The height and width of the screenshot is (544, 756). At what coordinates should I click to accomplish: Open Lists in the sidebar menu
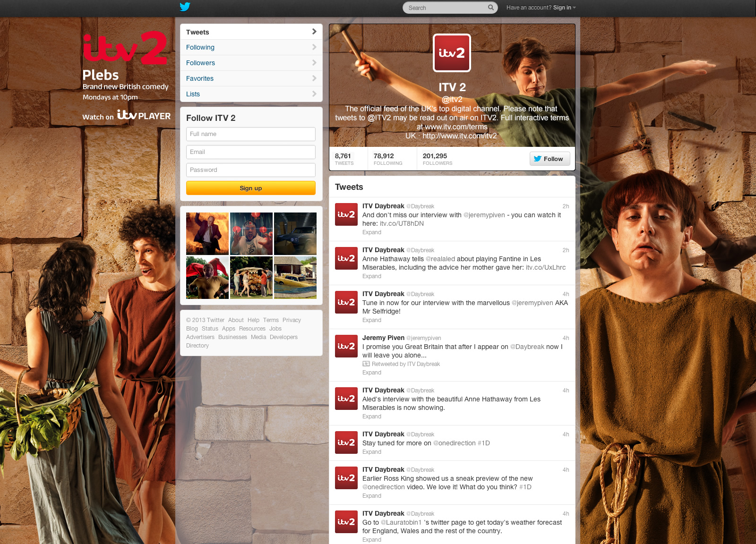click(x=193, y=94)
